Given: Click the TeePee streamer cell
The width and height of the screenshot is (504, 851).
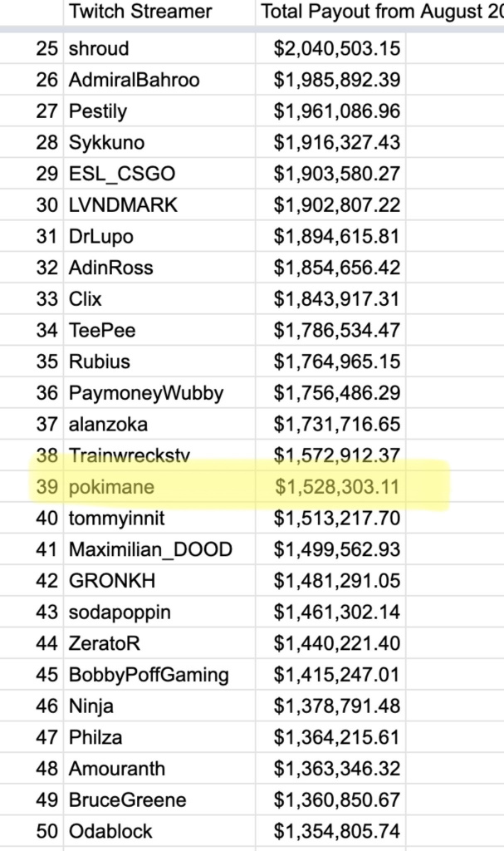Looking at the screenshot, I should coord(102,331).
